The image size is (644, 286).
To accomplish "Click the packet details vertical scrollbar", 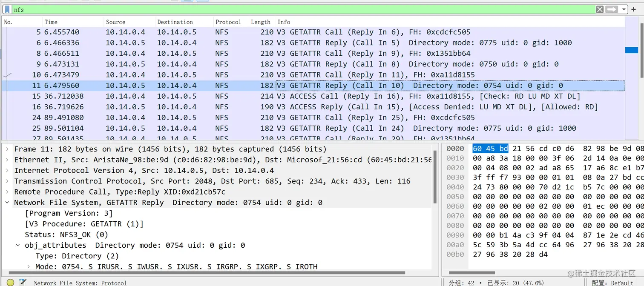I will (435, 177).
